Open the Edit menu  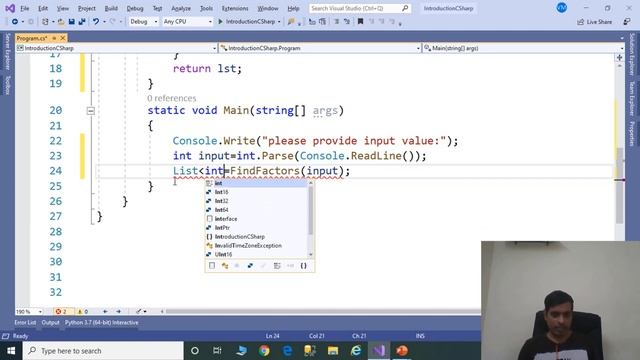pyautogui.click(x=43, y=8)
